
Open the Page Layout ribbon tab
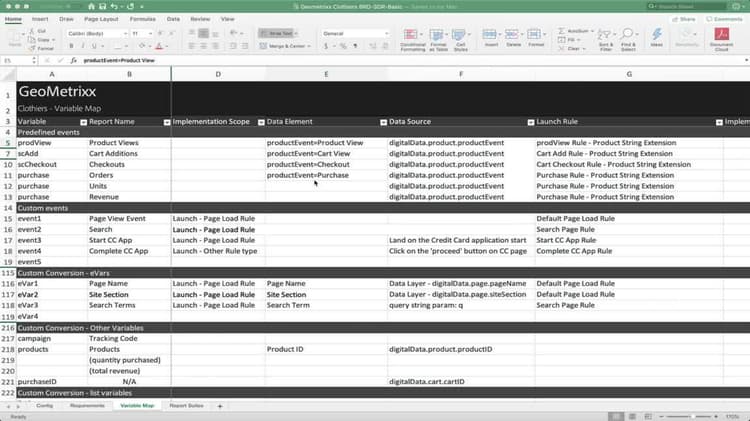click(x=101, y=19)
